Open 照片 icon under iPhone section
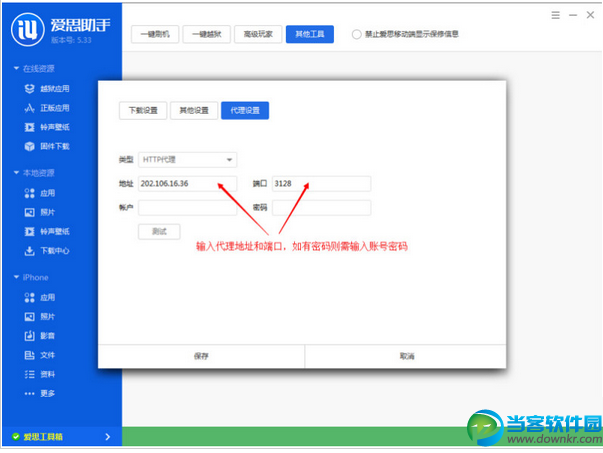Viewport: 603px width, 453px height. click(x=30, y=316)
